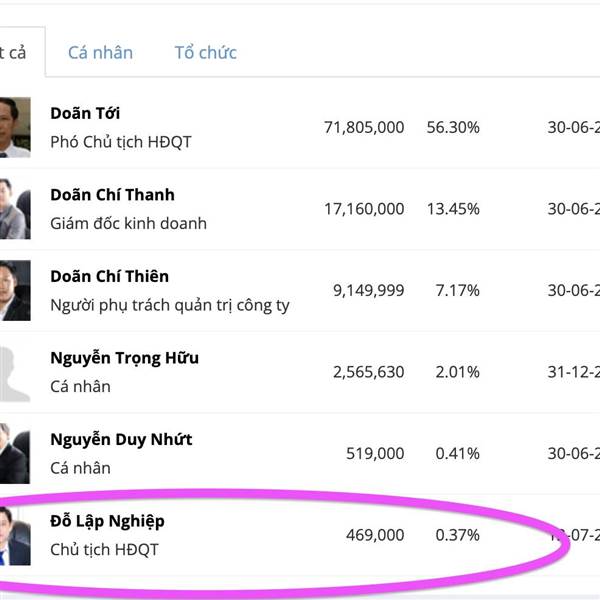The height and width of the screenshot is (600, 600).
Task: Click the 0.37% ownership value
Action: (457, 535)
